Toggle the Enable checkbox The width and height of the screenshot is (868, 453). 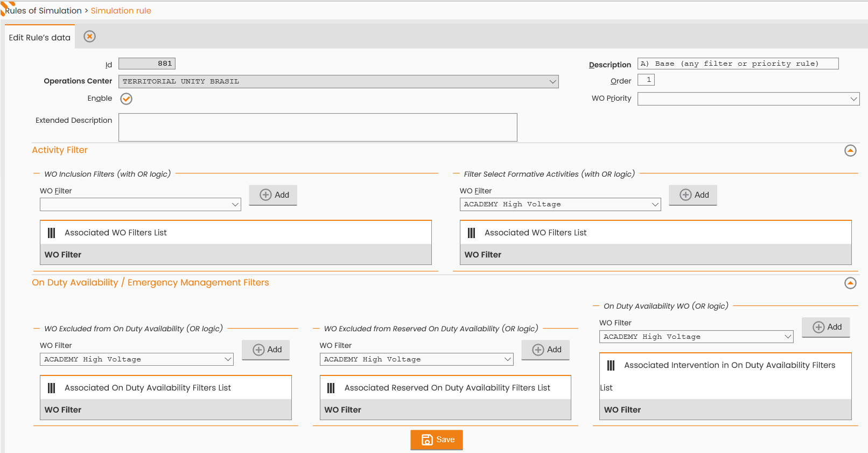click(x=127, y=99)
